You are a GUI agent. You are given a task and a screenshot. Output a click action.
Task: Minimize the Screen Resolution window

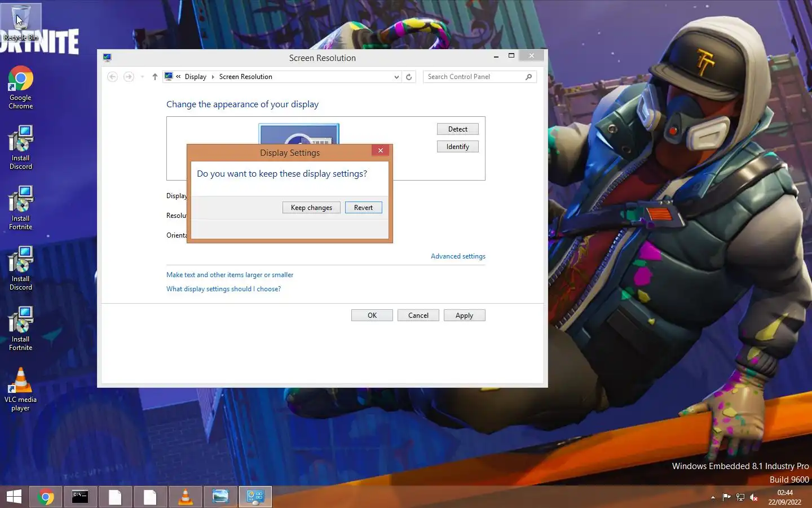tap(496, 56)
